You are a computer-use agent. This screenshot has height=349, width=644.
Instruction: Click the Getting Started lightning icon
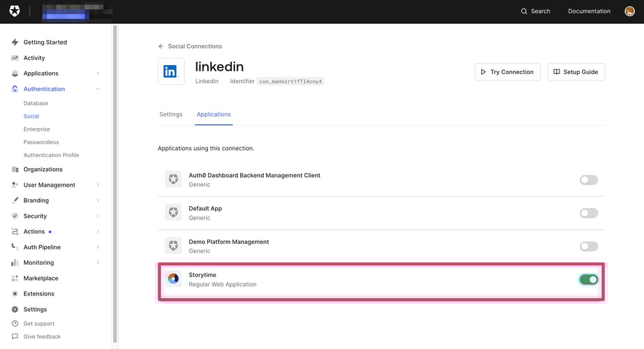tap(15, 42)
